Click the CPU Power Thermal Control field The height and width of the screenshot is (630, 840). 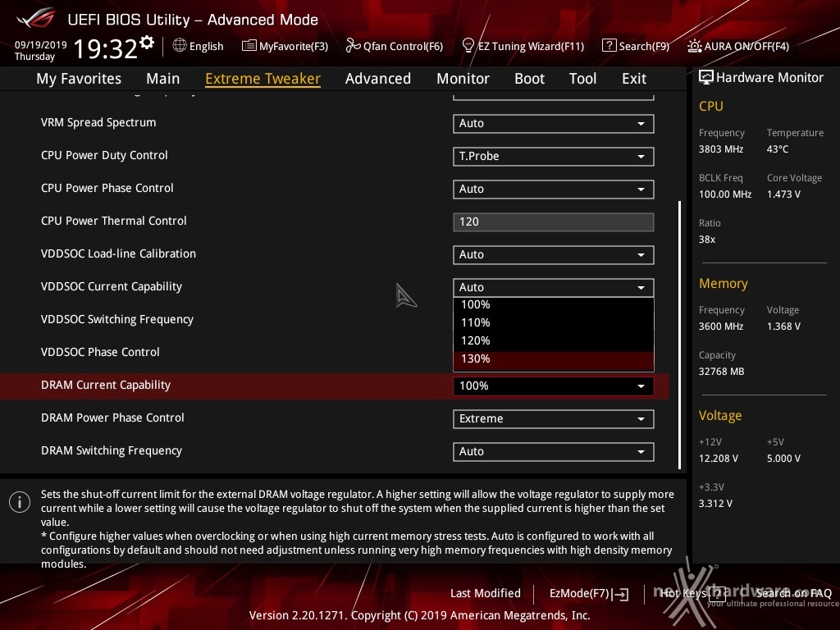[554, 221]
